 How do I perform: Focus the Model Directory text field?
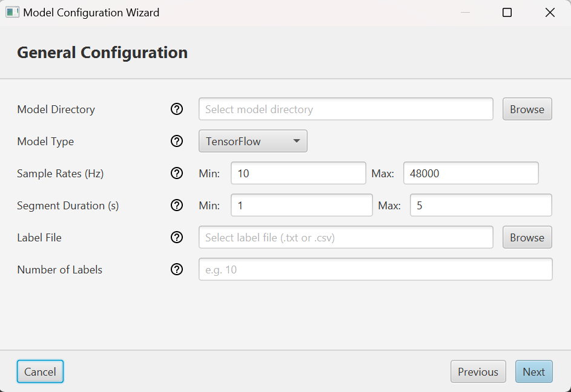point(346,109)
